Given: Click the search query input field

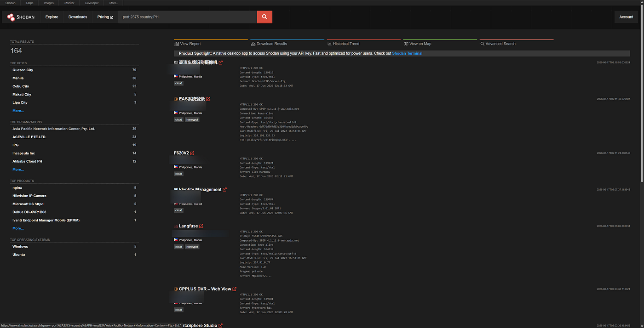Looking at the screenshot, I should coord(188,17).
